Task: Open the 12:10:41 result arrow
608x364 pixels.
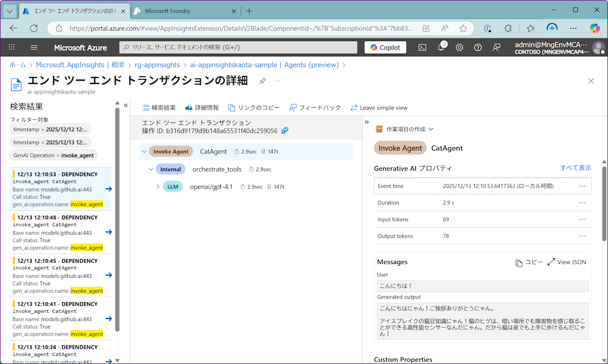Action: click(108, 318)
